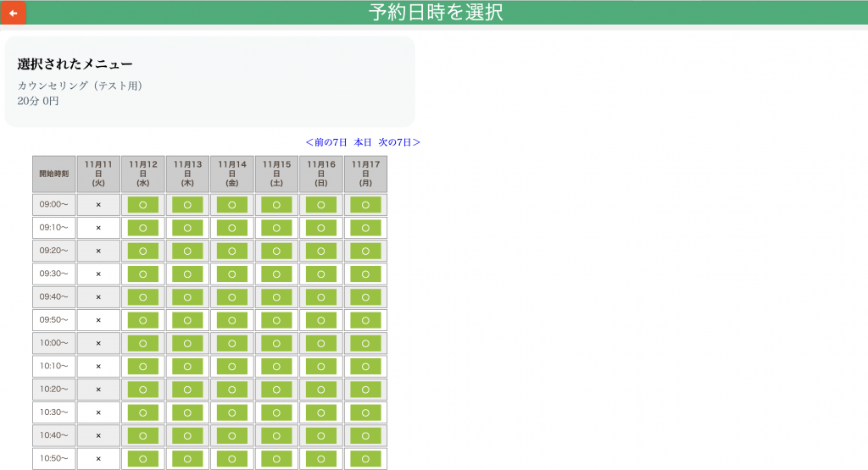Click the 10:00〜 start time row label
The height and width of the screenshot is (470, 868).
pyautogui.click(x=53, y=343)
